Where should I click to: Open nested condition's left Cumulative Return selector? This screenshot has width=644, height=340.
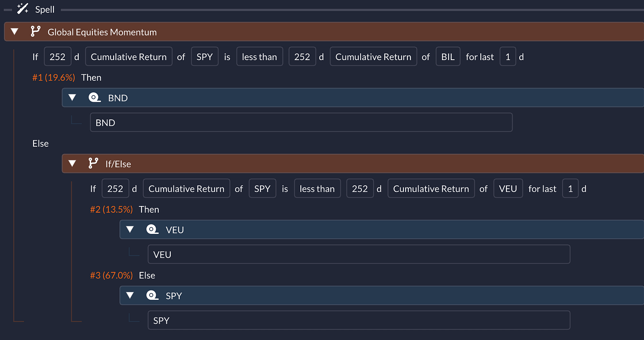click(x=186, y=188)
